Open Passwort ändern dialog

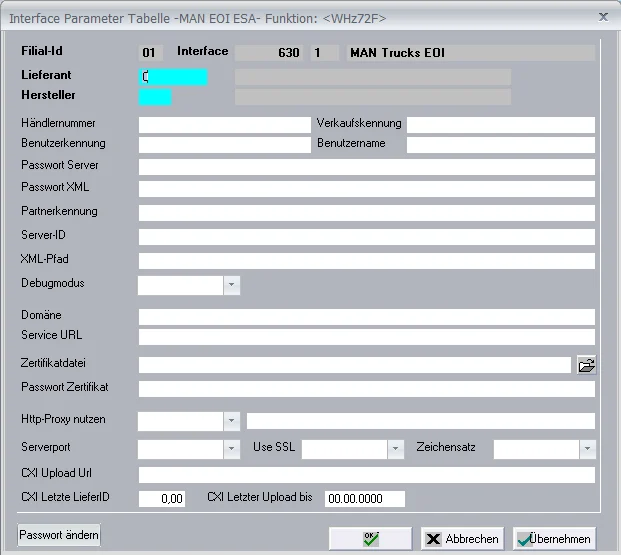click(x=59, y=535)
